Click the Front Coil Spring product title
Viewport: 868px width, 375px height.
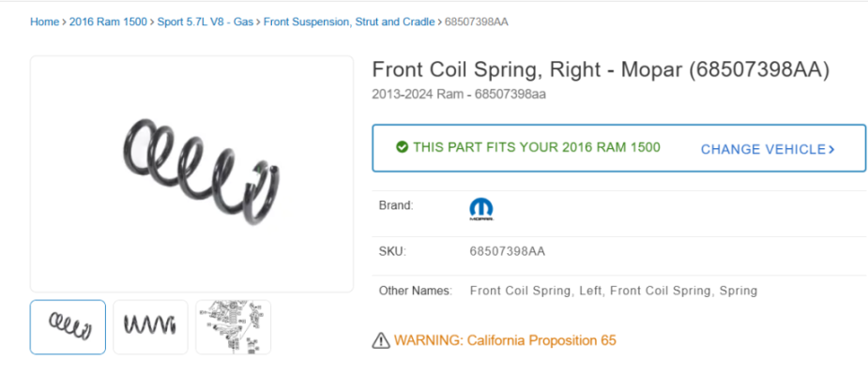coord(601,70)
